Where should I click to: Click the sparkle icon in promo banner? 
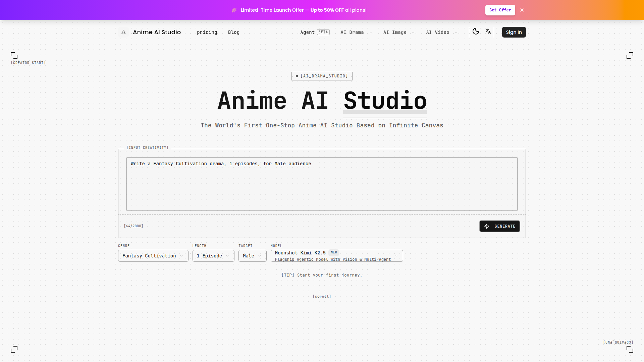coord(234,10)
